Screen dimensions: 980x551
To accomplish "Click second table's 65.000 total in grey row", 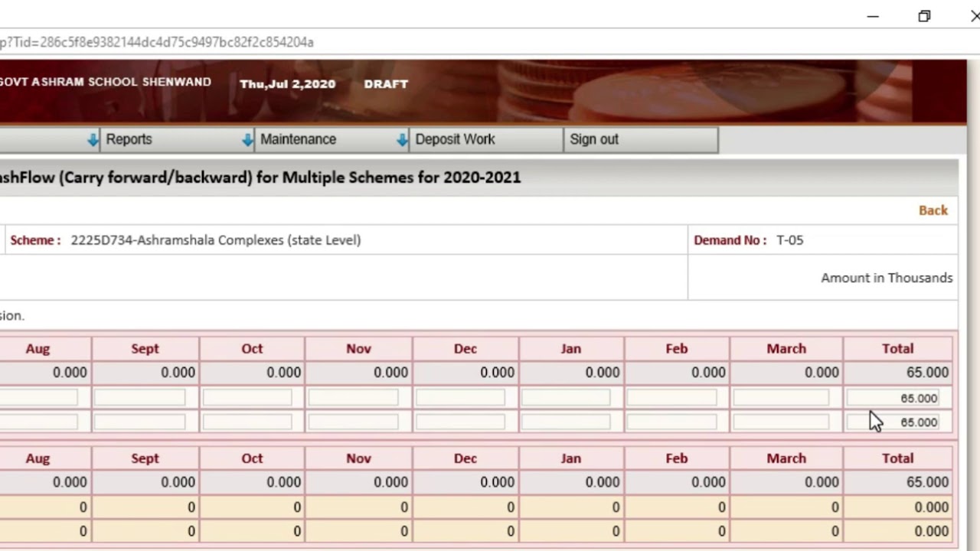I will coord(927,482).
